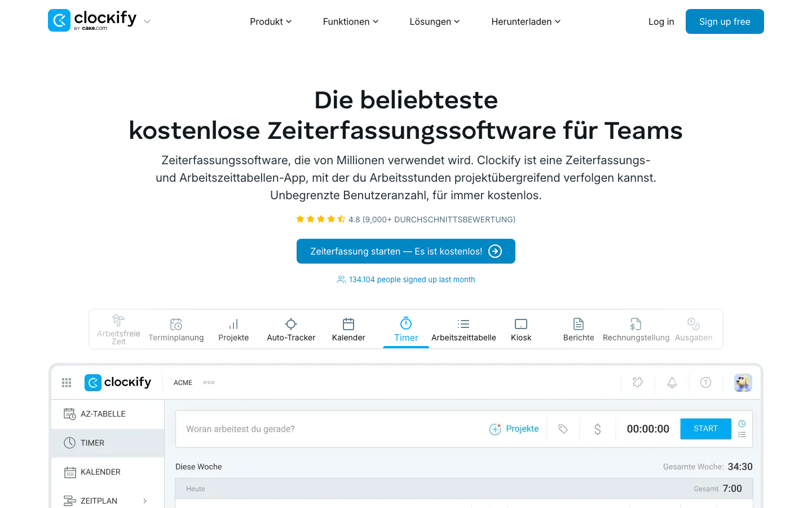Open the notifications bell icon
The image size is (812, 508).
tap(672, 383)
